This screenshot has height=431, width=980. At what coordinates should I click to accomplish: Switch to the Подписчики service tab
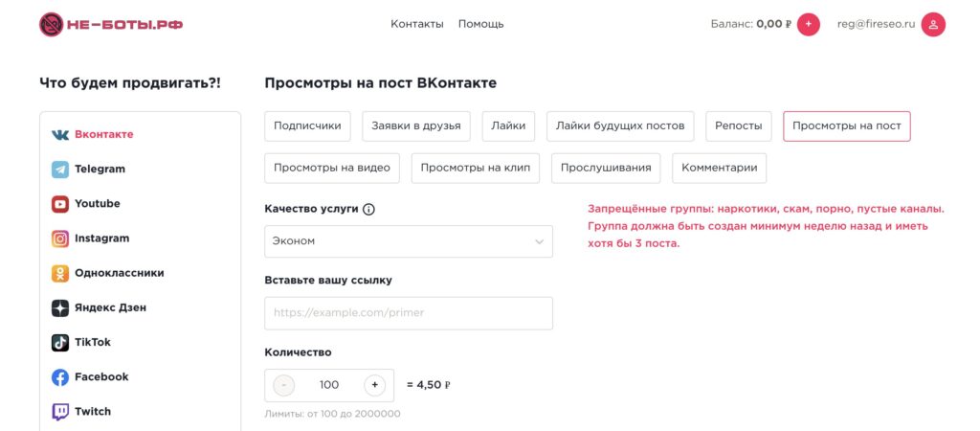[308, 126]
